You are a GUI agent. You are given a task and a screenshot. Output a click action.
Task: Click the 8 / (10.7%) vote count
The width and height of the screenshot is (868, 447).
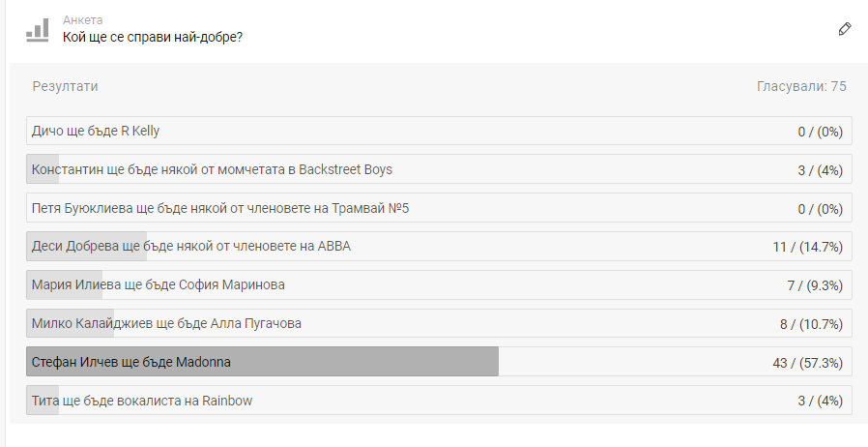(812, 324)
